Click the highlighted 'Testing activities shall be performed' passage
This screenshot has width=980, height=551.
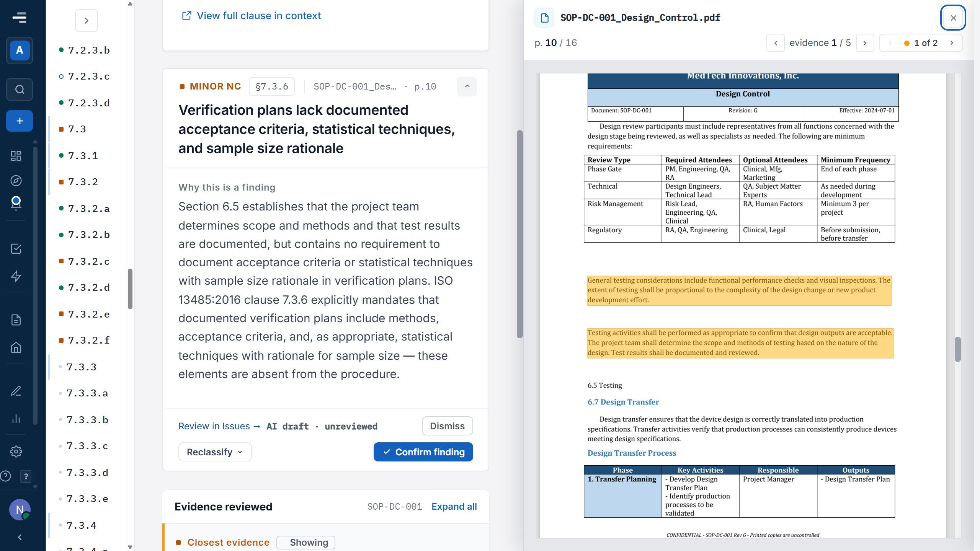point(740,343)
